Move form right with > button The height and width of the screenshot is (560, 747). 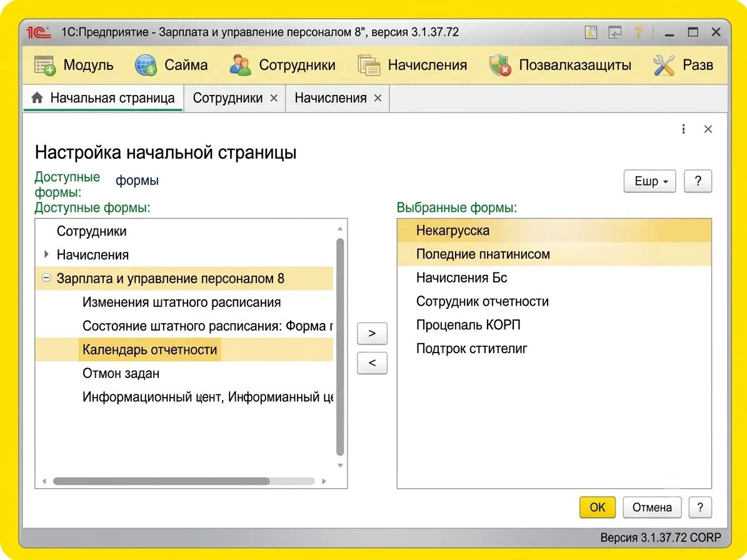(x=372, y=333)
